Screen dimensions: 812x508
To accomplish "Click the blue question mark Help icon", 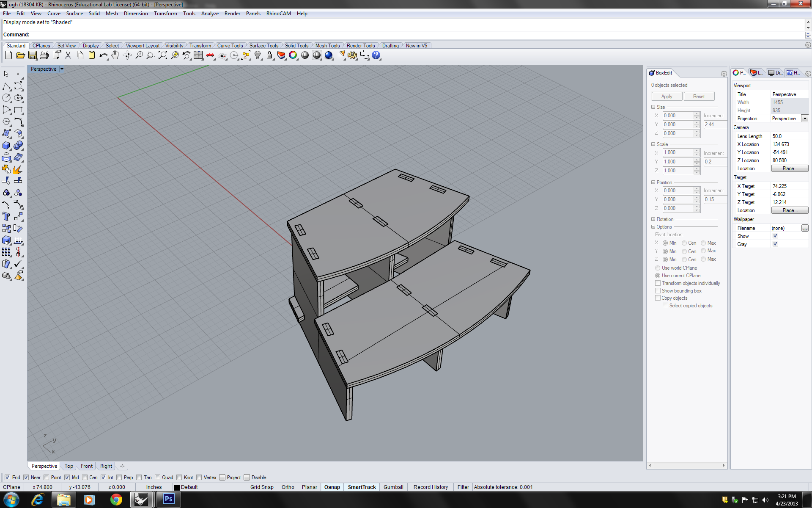I will click(x=376, y=55).
